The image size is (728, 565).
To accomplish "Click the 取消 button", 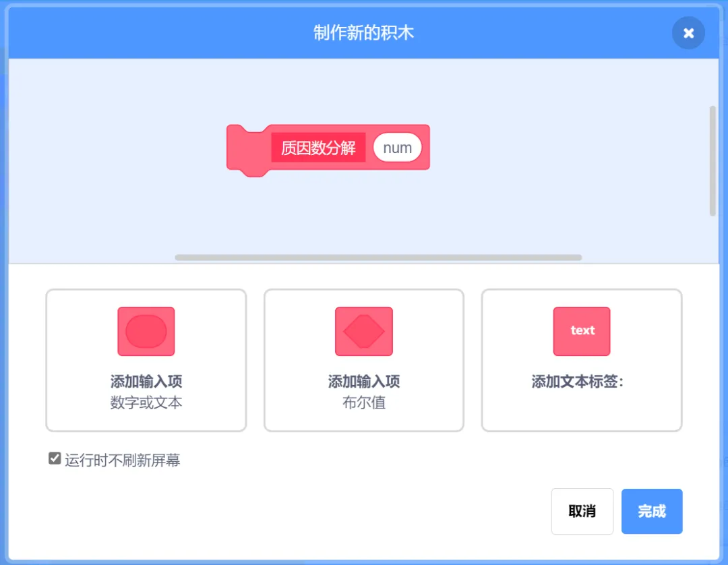I will [582, 511].
